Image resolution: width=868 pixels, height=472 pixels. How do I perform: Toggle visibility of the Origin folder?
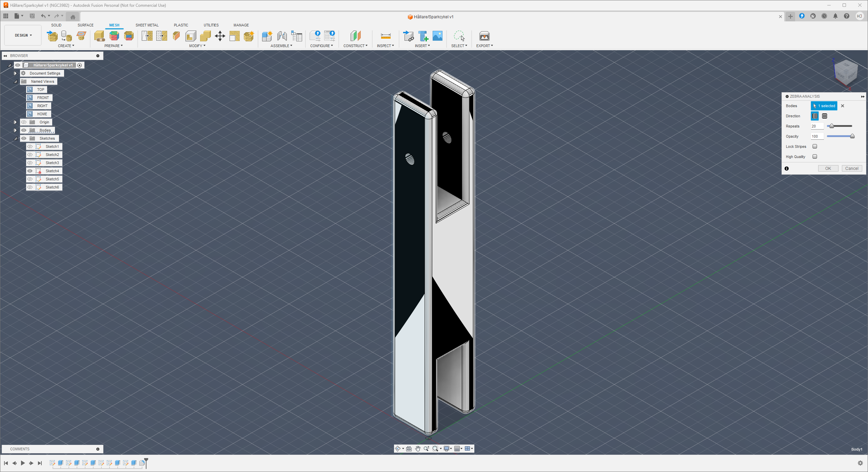pyautogui.click(x=24, y=122)
